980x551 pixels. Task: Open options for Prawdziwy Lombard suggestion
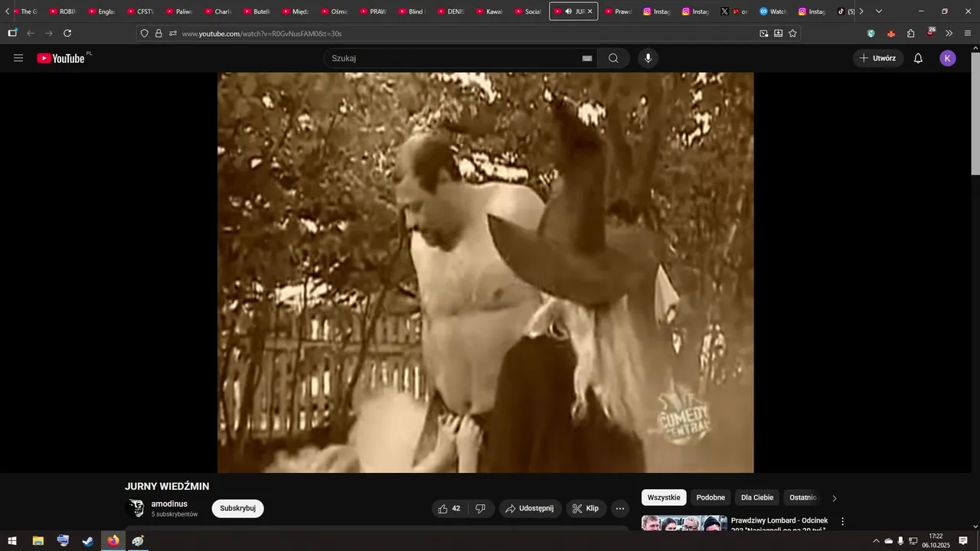click(843, 521)
